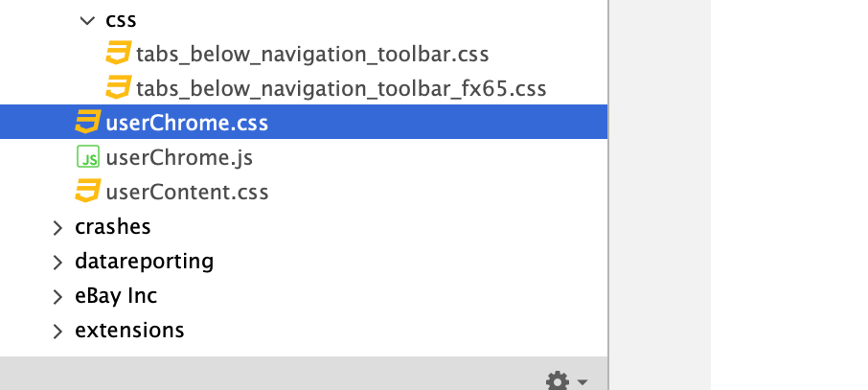Click the CSS icon beside tabs_below_navigation_toolbar.css
This screenshot has height=390, width=868.
[119, 54]
